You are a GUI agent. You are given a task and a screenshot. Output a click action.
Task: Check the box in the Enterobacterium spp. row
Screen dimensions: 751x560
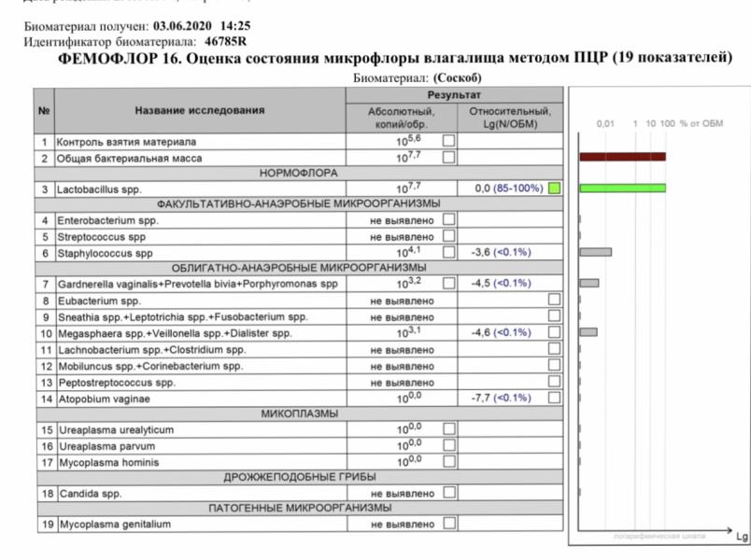(448, 219)
